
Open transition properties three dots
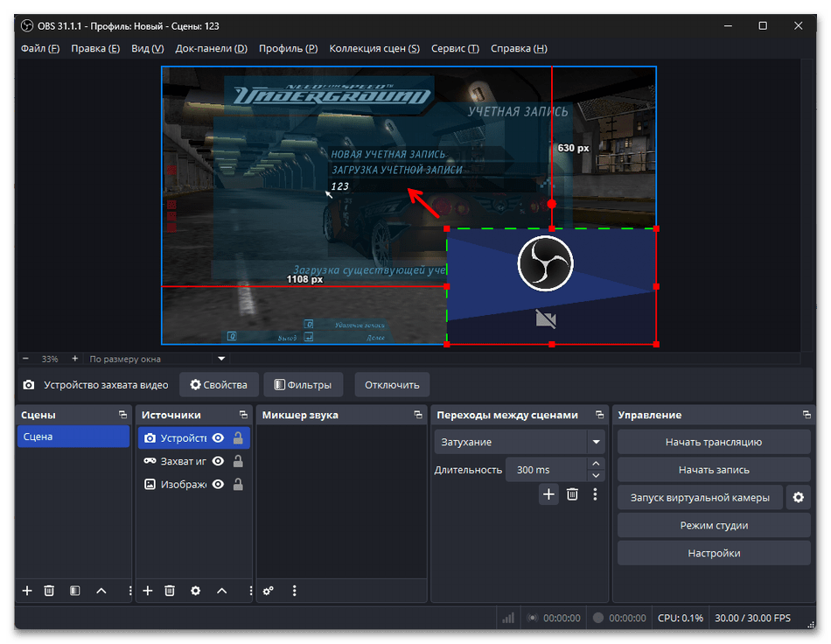point(595,494)
